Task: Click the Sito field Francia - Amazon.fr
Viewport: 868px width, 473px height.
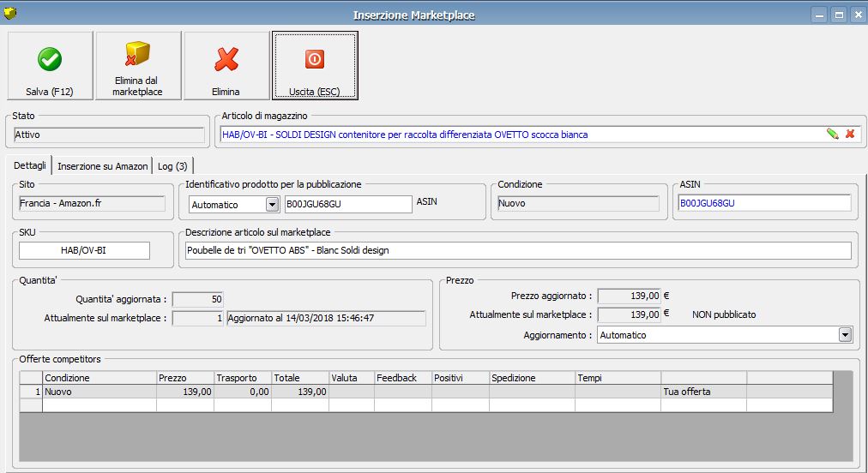Action: coord(92,203)
